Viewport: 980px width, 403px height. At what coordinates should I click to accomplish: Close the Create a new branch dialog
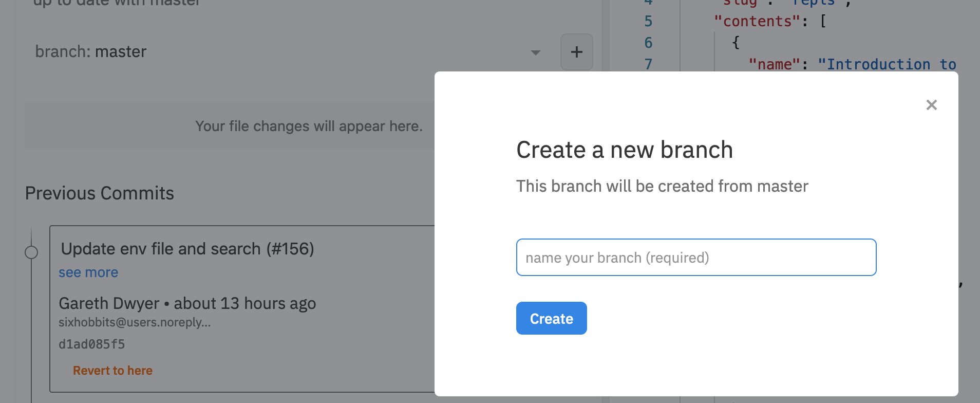pyautogui.click(x=931, y=105)
